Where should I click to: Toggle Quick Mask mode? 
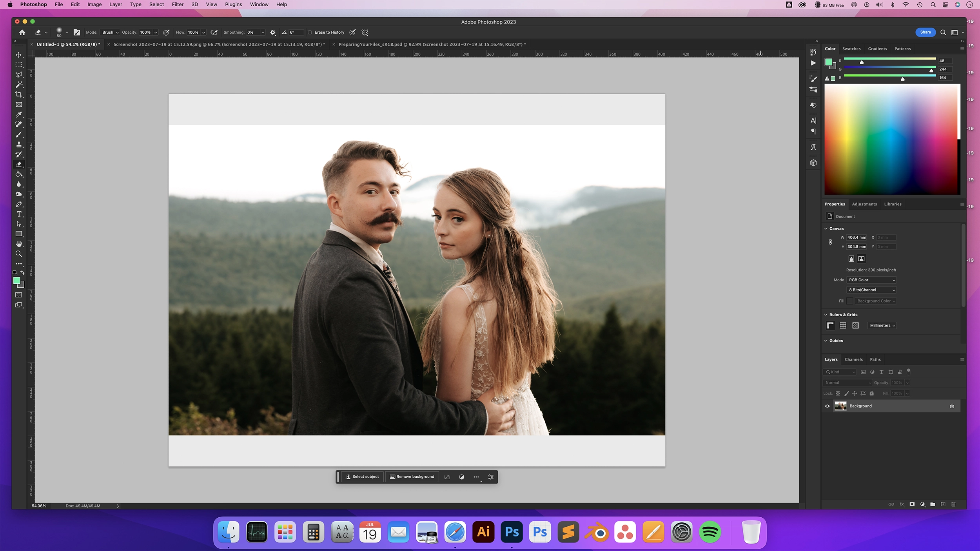18,295
